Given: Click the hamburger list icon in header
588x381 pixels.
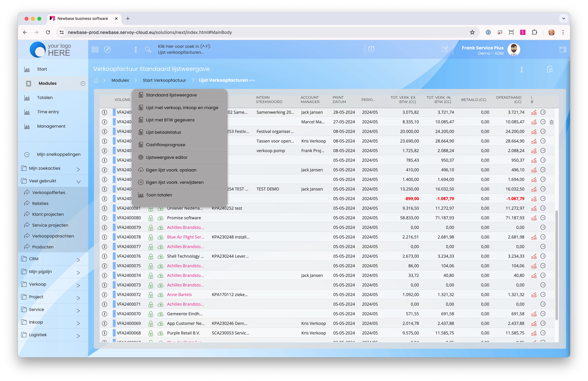Looking at the screenshot, I should pyautogui.click(x=95, y=49).
